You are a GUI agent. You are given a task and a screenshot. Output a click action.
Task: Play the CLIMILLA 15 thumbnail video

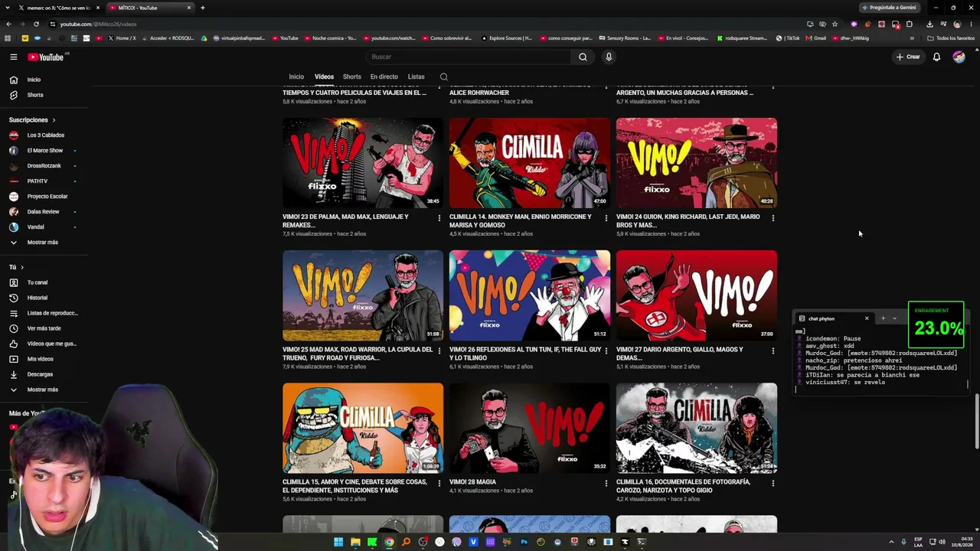[363, 428]
